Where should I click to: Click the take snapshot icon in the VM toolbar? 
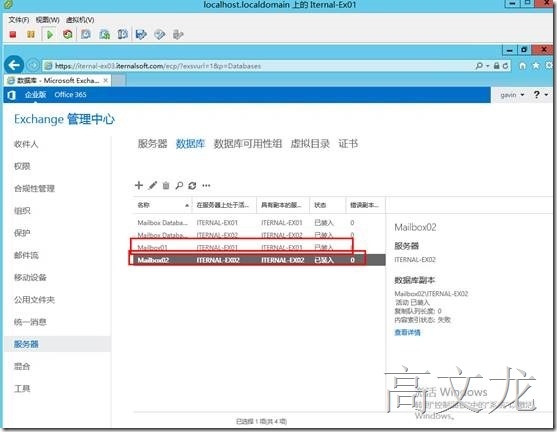(x=86, y=34)
